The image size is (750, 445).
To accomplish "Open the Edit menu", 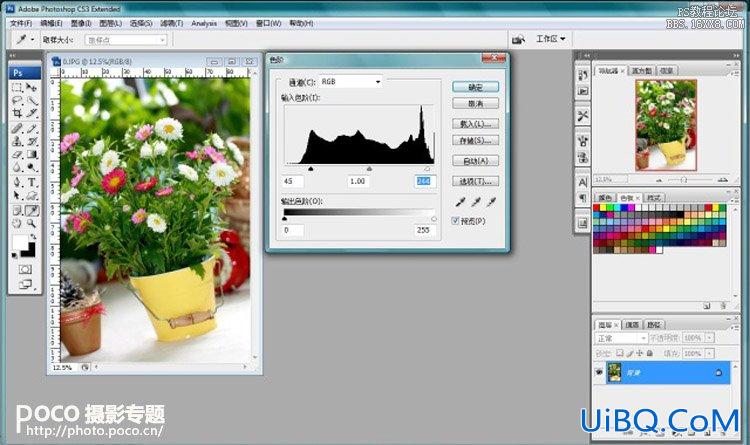I will coord(51,23).
